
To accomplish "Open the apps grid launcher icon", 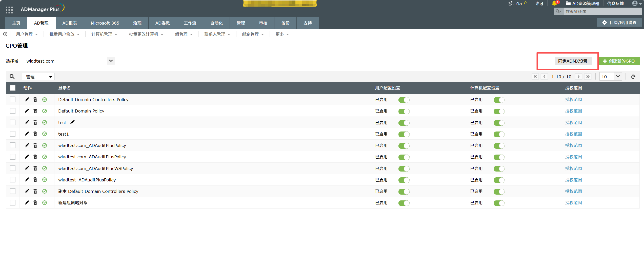I will pyautogui.click(x=9, y=10).
